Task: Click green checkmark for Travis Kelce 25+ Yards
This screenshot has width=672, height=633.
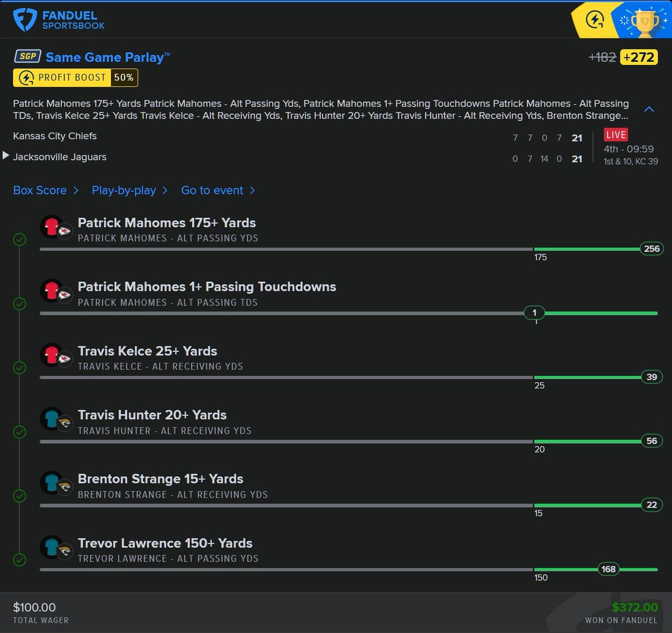Action: (20, 368)
